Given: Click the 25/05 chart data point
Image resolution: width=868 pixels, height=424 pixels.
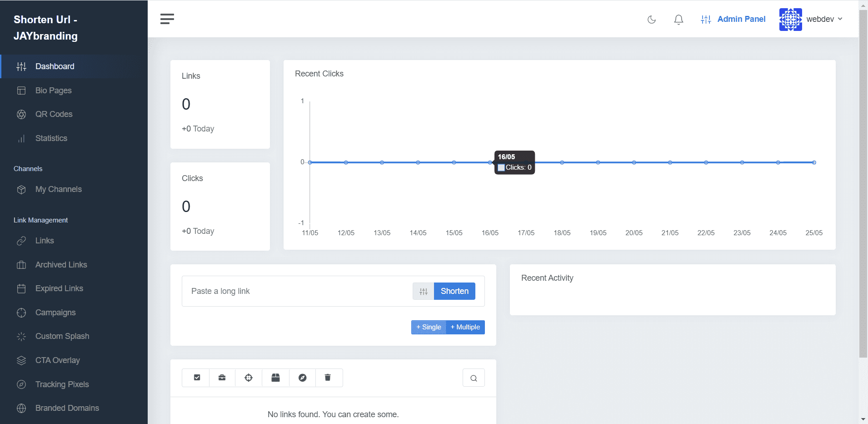Looking at the screenshot, I should point(814,162).
